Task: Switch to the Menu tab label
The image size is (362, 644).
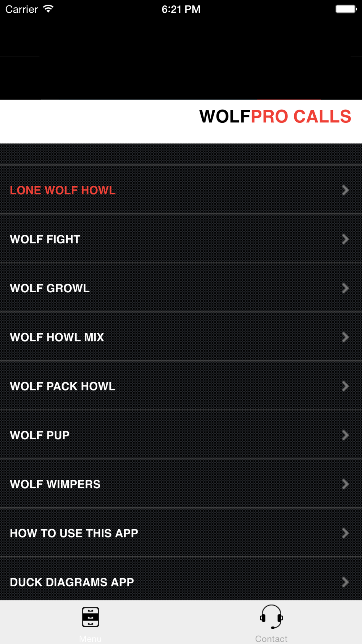Action: click(x=90, y=639)
